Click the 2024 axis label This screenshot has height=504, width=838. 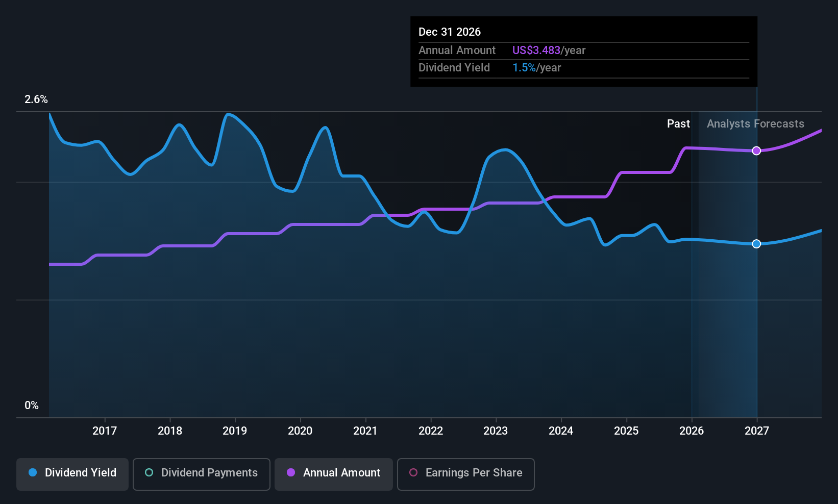coord(561,431)
